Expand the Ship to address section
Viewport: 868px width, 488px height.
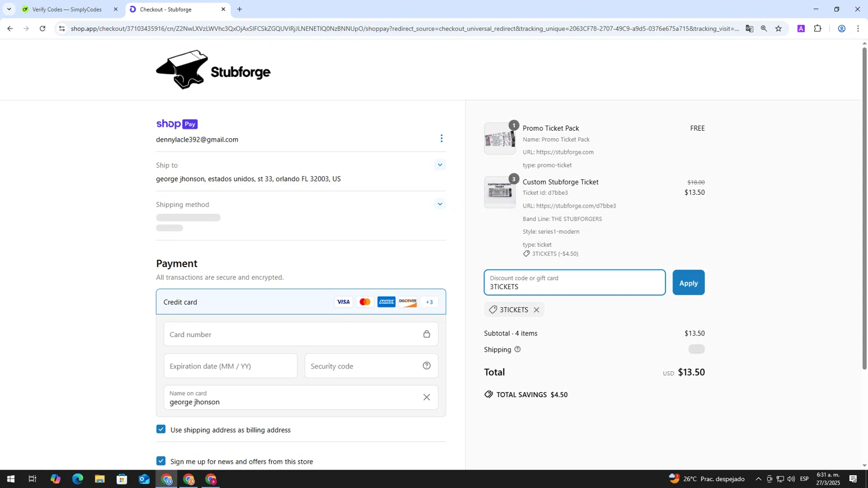tap(440, 165)
